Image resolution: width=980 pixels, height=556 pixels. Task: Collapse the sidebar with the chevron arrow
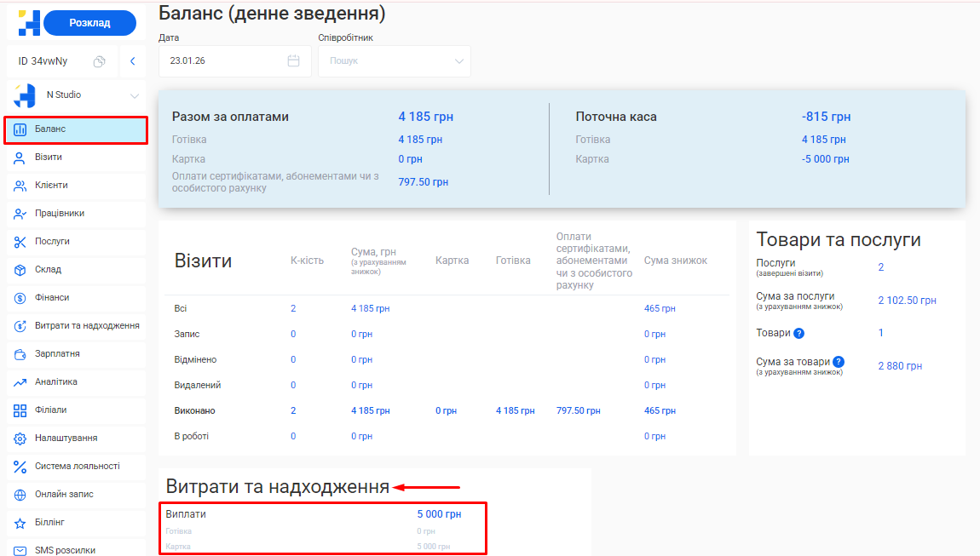click(132, 61)
